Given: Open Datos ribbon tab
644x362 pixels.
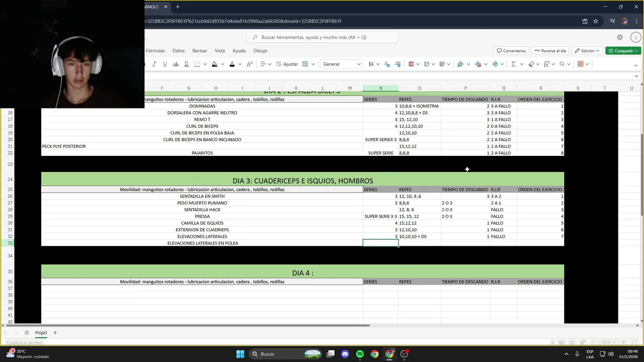Looking at the screenshot, I should pos(179,51).
